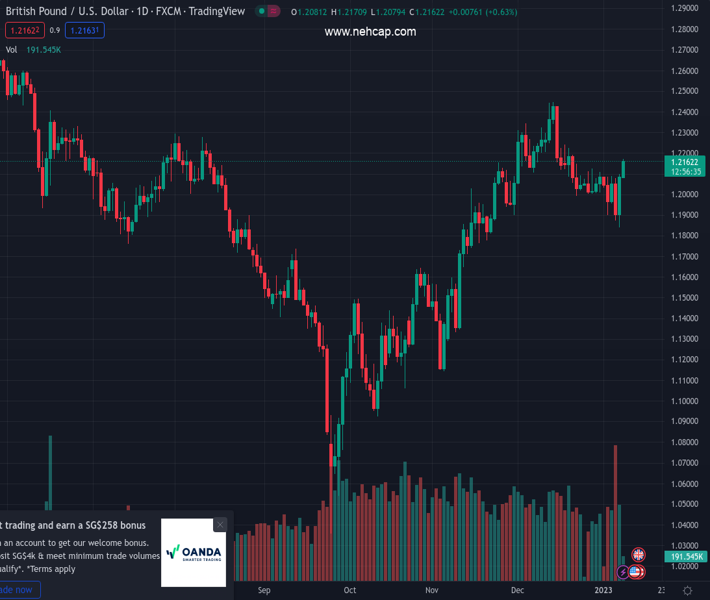Click the 'Trade now' button in the ad
The image size is (710, 600).
[18, 590]
